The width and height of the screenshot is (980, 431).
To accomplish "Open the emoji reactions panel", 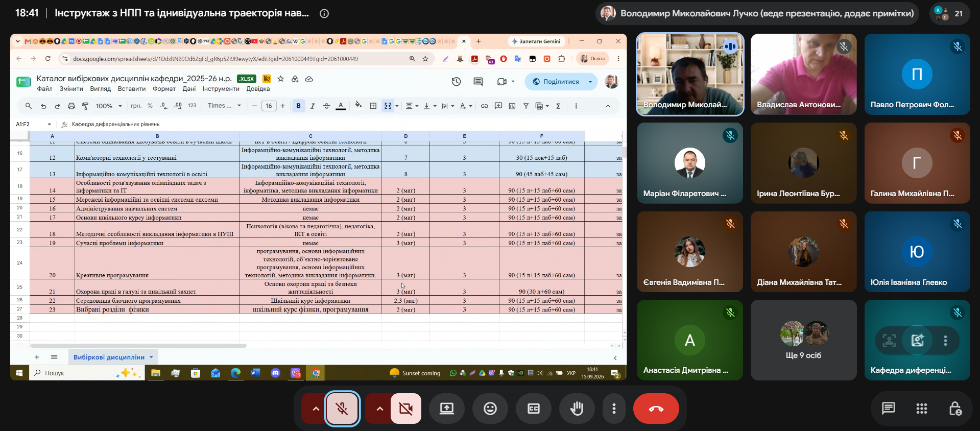I will tap(490, 409).
